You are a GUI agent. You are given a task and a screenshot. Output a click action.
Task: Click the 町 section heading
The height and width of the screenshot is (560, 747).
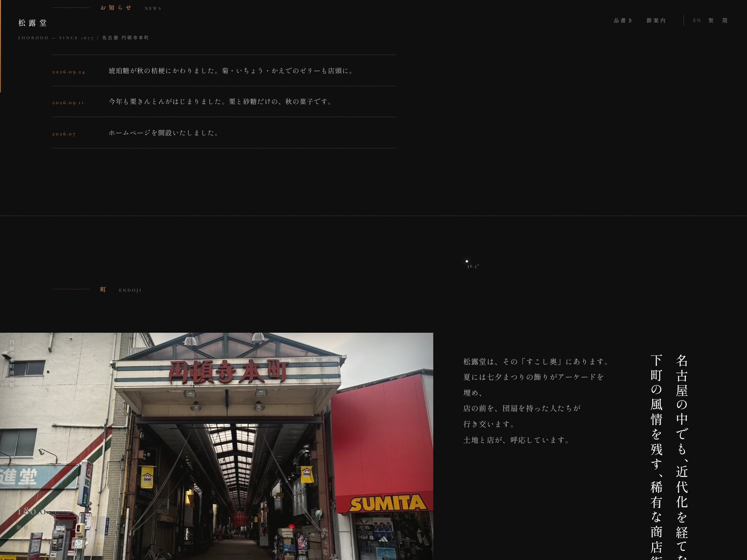click(x=103, y=290)
